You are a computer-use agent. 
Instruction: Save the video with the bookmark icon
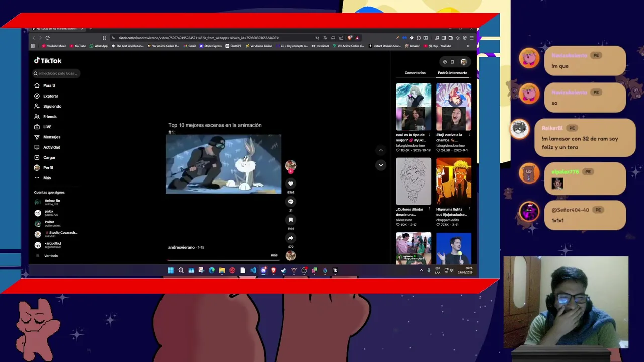pyautogui.click(x=290, y=220)
